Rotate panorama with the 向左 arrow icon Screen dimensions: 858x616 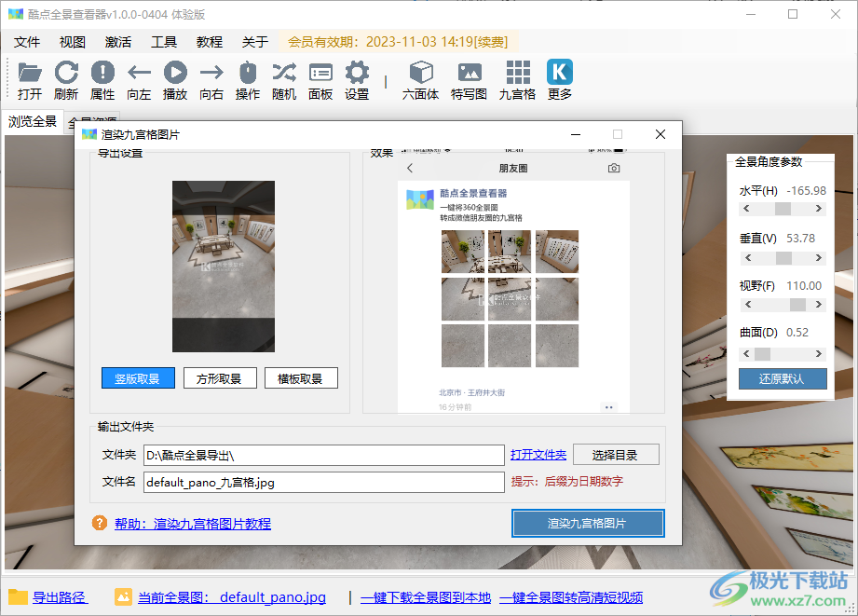(139, 73)
